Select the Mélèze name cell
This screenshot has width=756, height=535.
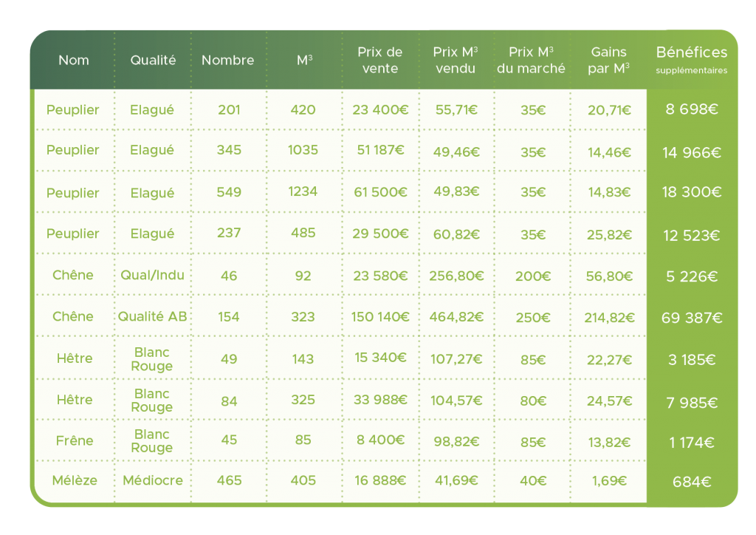[x=75, y=480]
